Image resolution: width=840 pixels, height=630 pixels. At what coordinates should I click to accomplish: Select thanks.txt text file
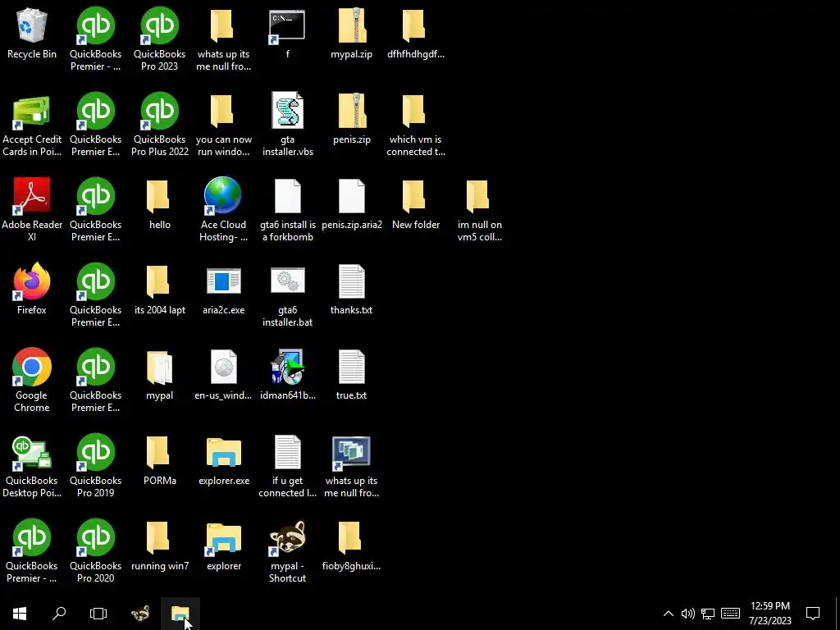[x=351, y=289]
